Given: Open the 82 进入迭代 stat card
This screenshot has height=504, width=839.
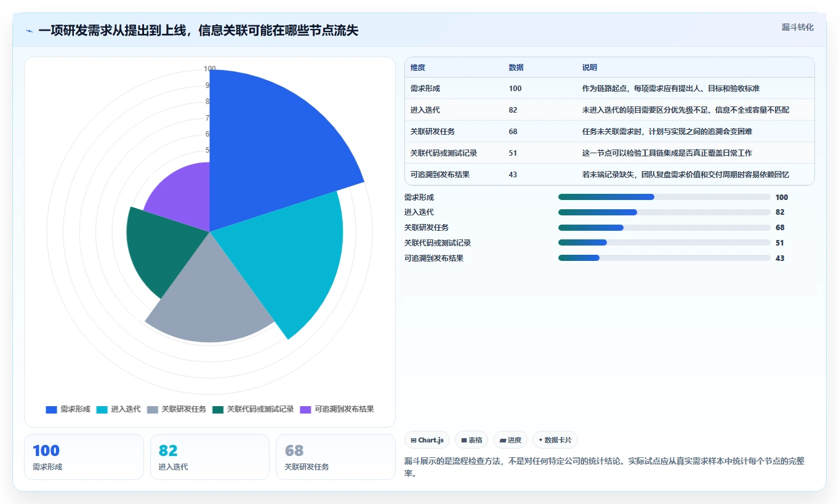Looking at the screenshot, I should click(210, 457).
